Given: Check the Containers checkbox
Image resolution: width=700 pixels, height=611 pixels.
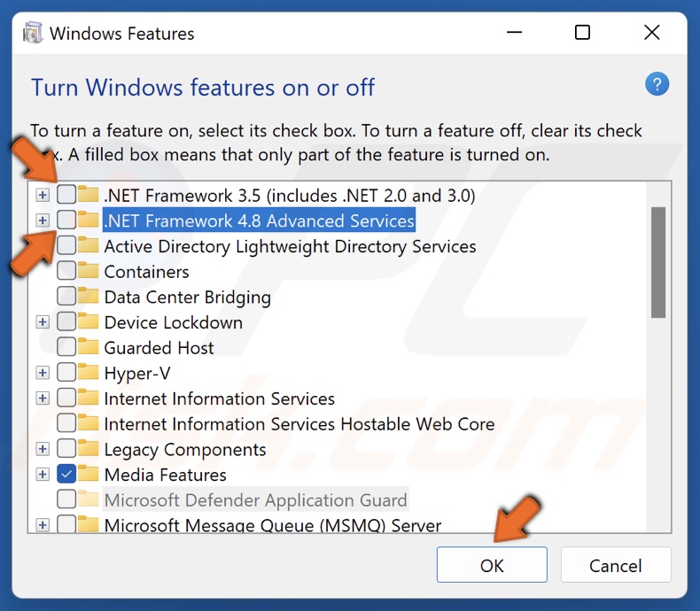Looking at the screenshot, I should pos(66,271).
